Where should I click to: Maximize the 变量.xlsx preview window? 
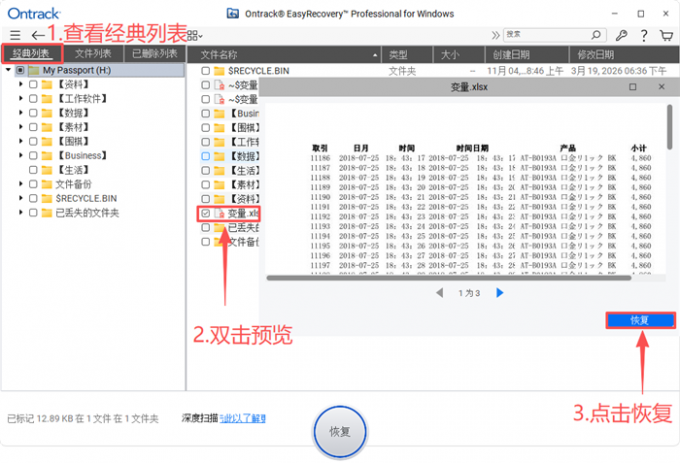pos(633,87)
